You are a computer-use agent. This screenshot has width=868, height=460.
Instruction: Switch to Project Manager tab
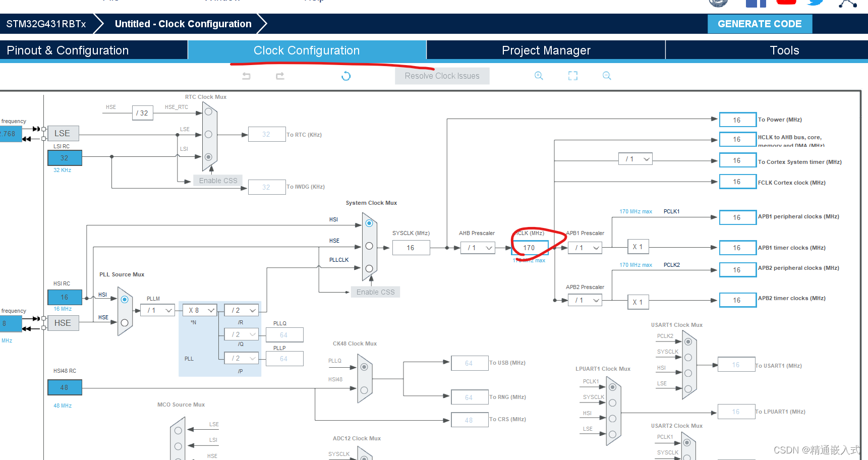pos(546,50)
